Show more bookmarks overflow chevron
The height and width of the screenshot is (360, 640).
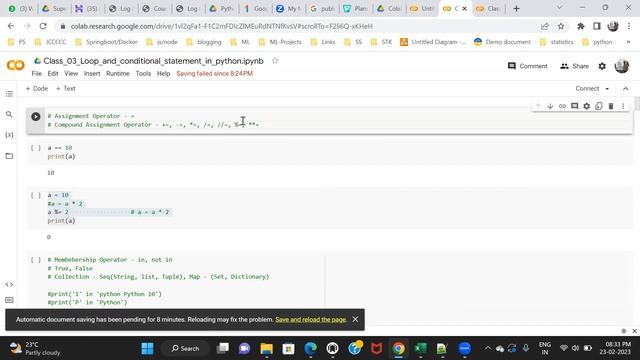click(x=628, y=42)
